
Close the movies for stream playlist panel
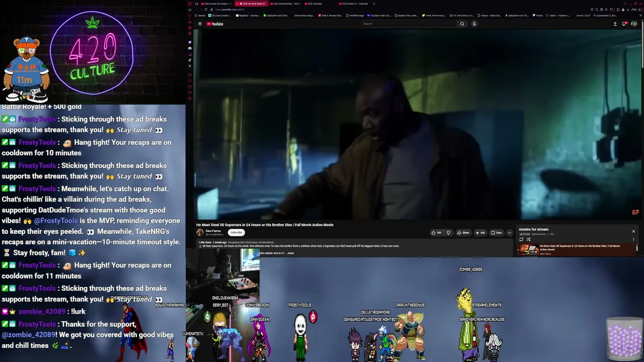pos(633,231)
